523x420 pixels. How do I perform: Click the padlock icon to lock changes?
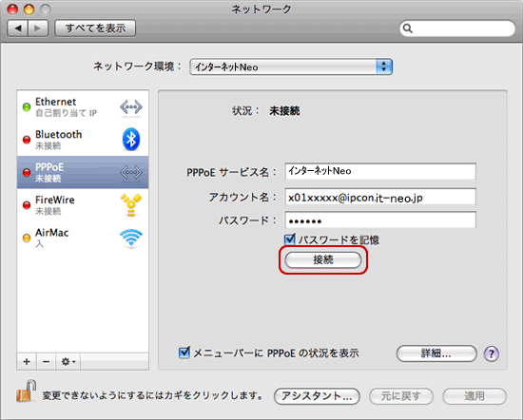click(x=27, y=391)
